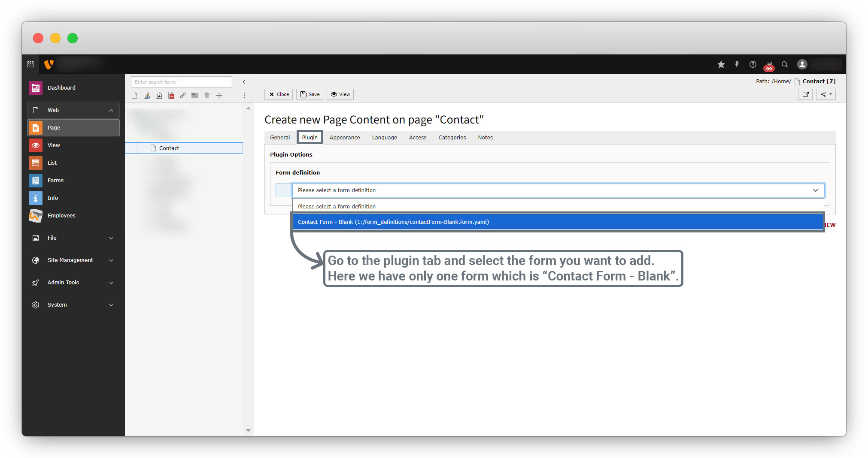
Task: Expand the Site Management module group
Action: pos(111,260)
